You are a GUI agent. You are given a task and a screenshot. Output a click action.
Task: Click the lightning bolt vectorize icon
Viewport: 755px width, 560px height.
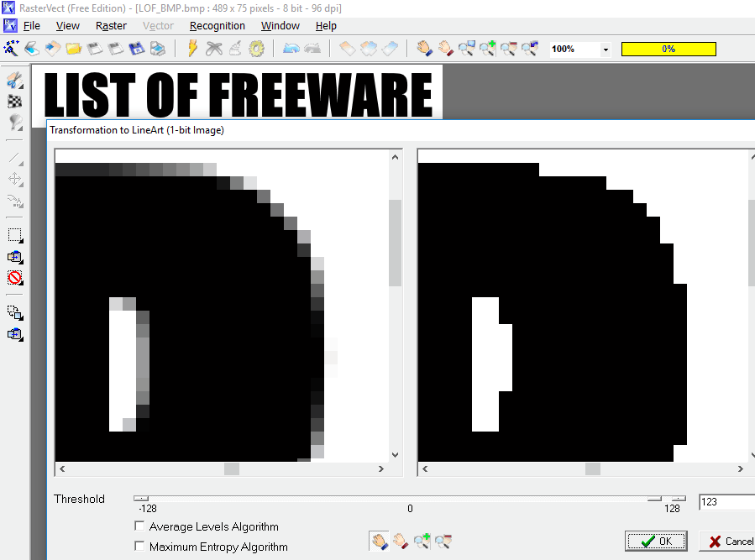pyautogui.click(x=192, y=48)
